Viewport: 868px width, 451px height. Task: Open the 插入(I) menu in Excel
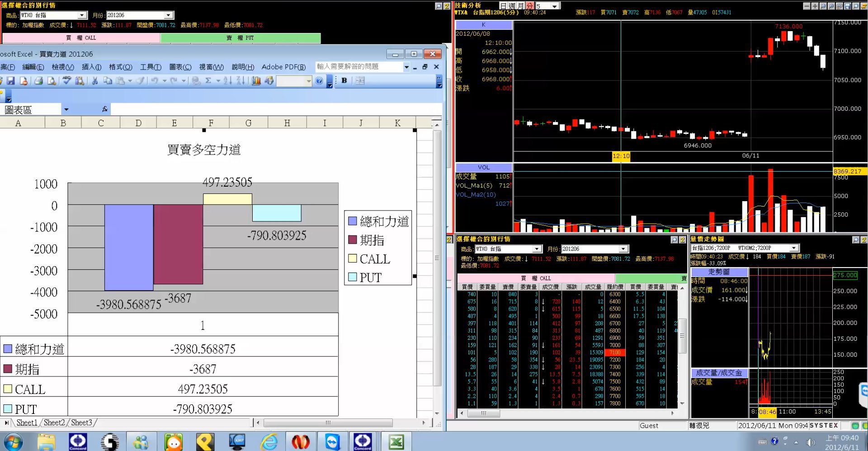pos(91,67)
